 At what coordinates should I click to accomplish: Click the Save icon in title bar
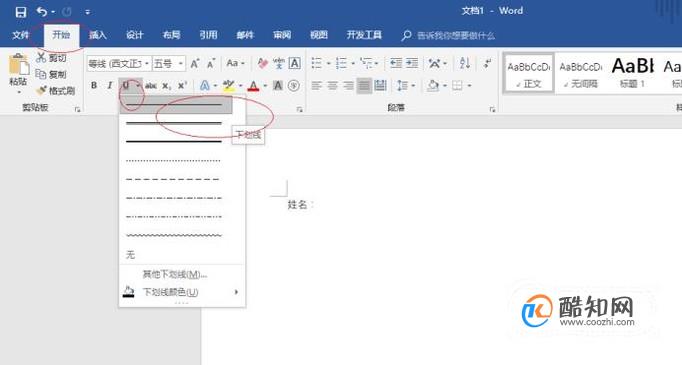[x=20, y=12]
